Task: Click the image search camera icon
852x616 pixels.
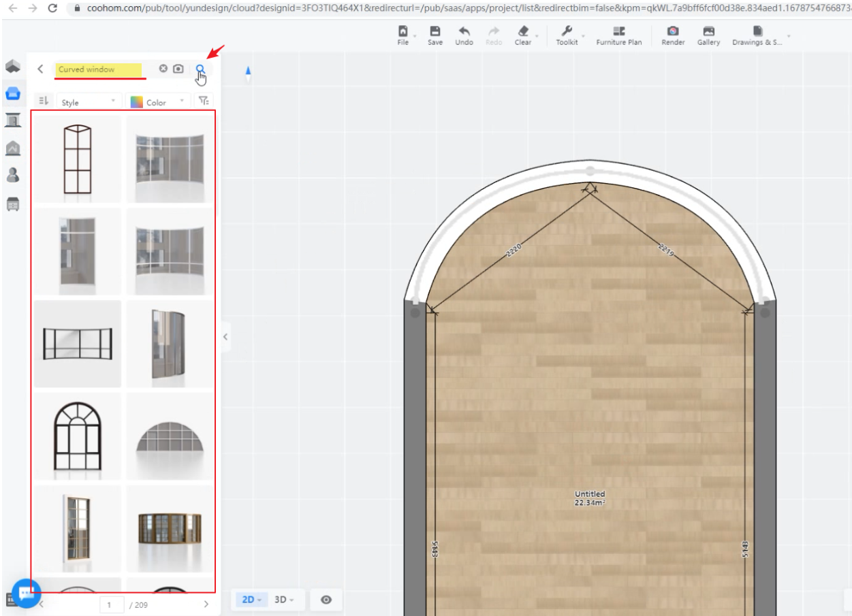Action: 178,69
